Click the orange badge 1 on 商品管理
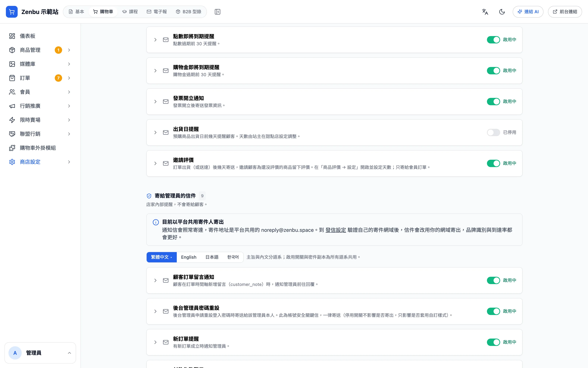Viewport: 588px width, 368px height. click(58, 50)
